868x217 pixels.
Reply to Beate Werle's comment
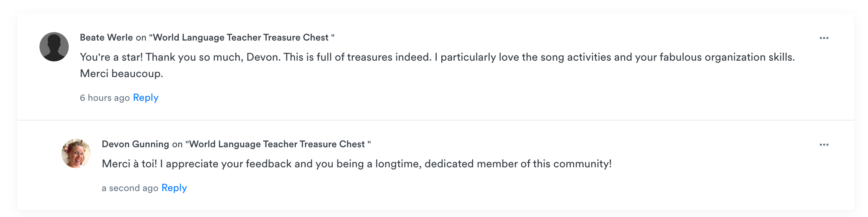[x=146, y=98]
